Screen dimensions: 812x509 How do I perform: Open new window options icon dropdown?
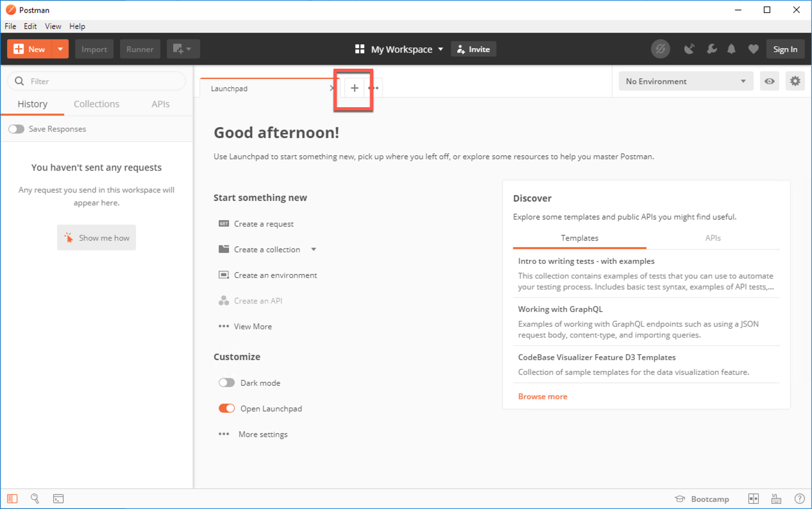183,49
